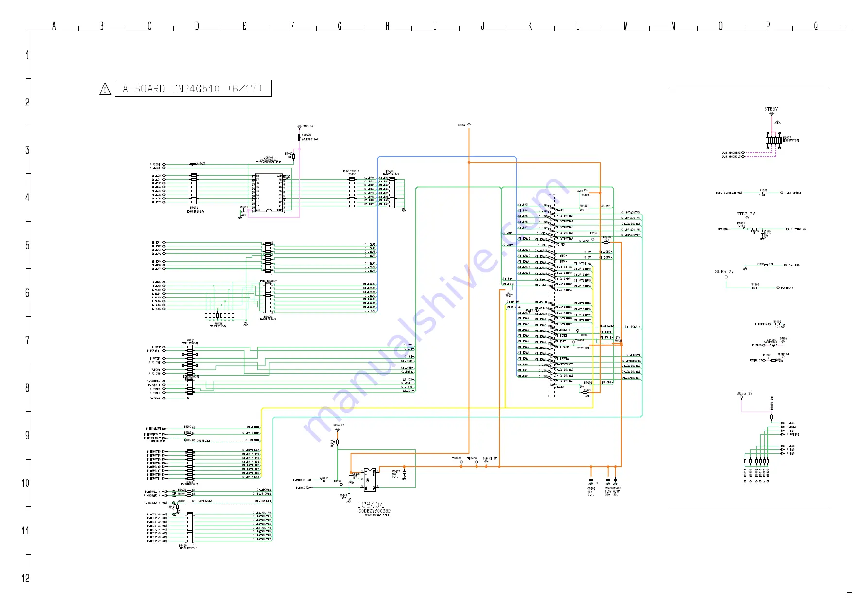Click row number 3 in the left ruler
868x613 pixels.
click(x=27, y=150)
